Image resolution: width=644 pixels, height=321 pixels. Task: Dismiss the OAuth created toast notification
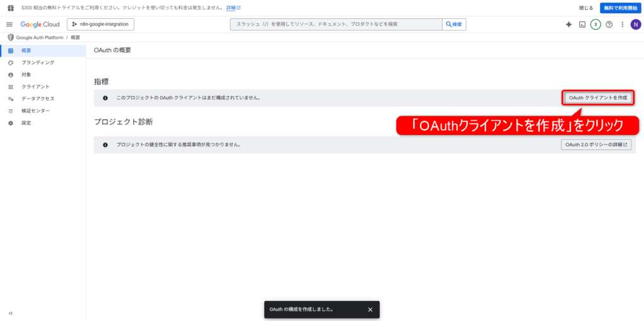tap(370, 310)
